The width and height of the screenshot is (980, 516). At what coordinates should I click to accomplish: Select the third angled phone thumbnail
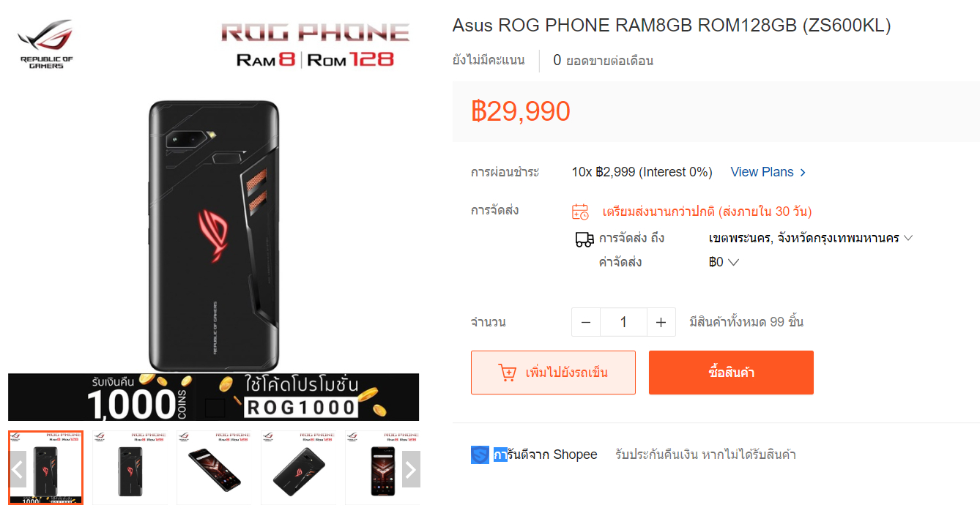214,468
